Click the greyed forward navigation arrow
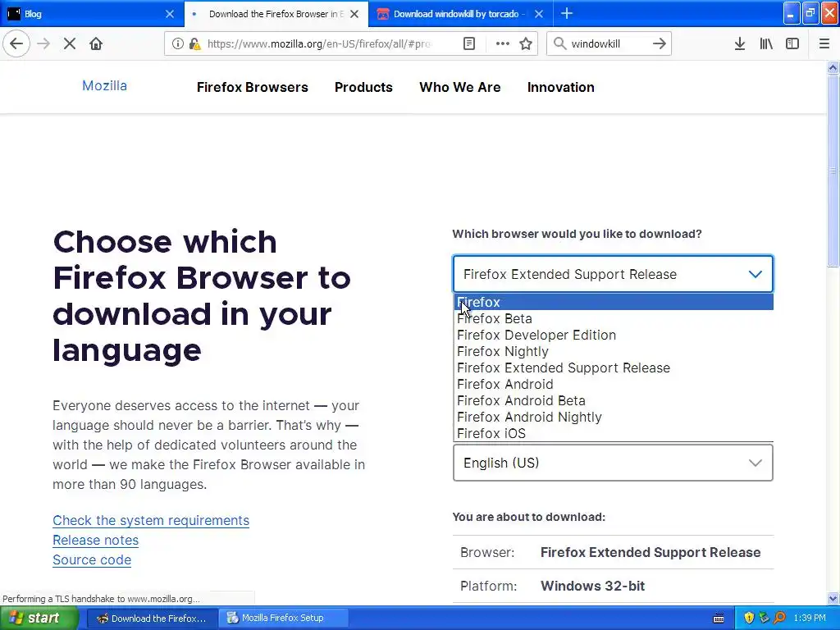The height and width of the screenshot is (630, 840). 43,43
